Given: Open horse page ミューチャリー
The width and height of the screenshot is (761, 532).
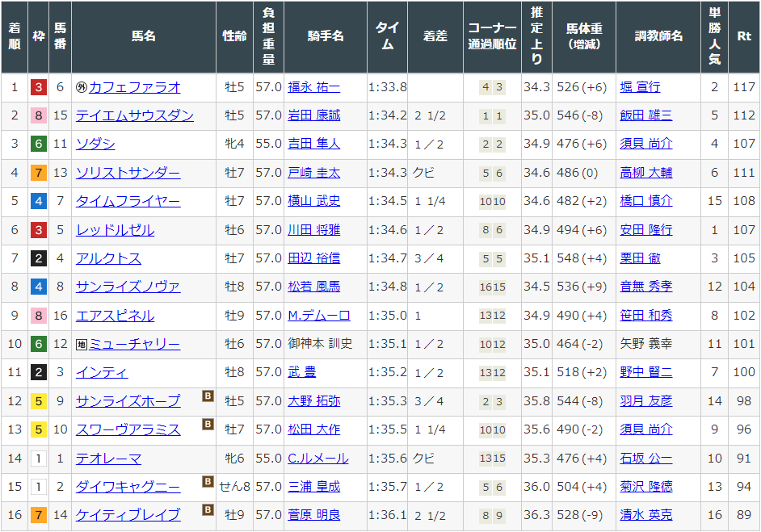Looking at the screenshot, I should coord(134,345).
